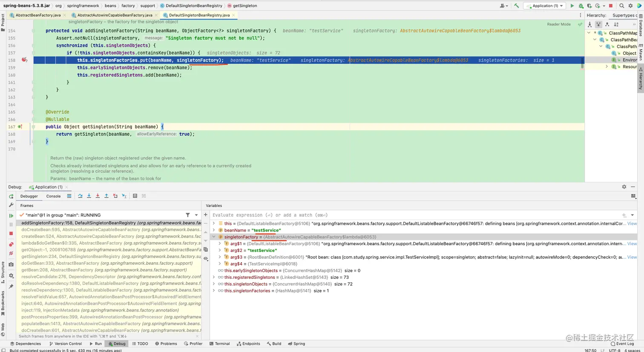Resume program in debug sidebar

11,216
